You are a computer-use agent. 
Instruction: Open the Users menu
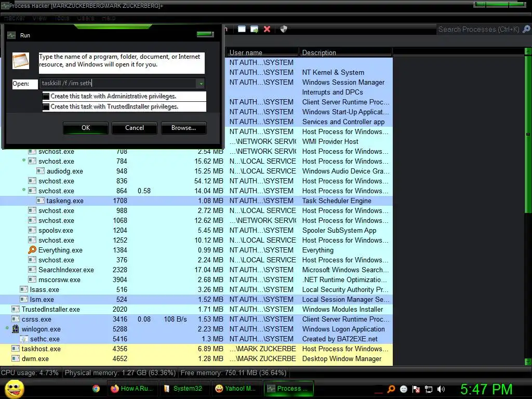click(86, 18)
